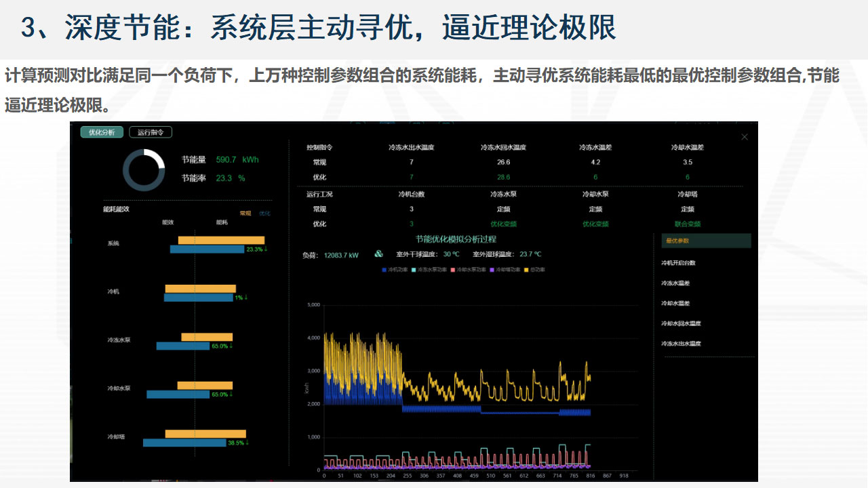Expand the 冷冻水温差 optimal parameter

(675, 283)
